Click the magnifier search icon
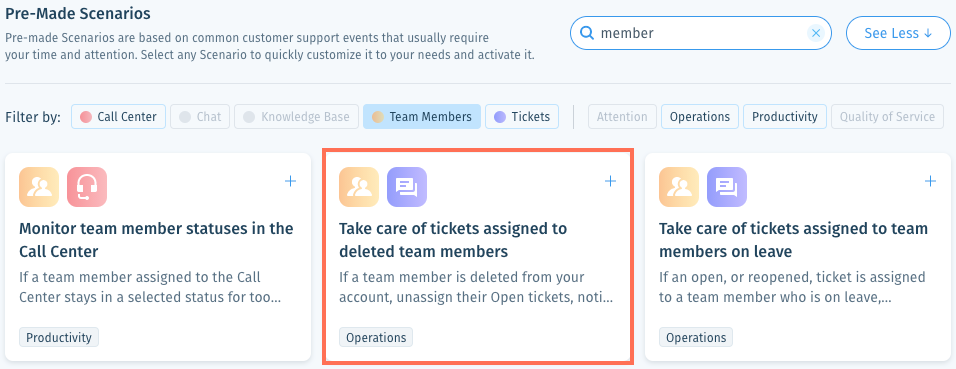 pyautogui.click(x=587, y=33)
